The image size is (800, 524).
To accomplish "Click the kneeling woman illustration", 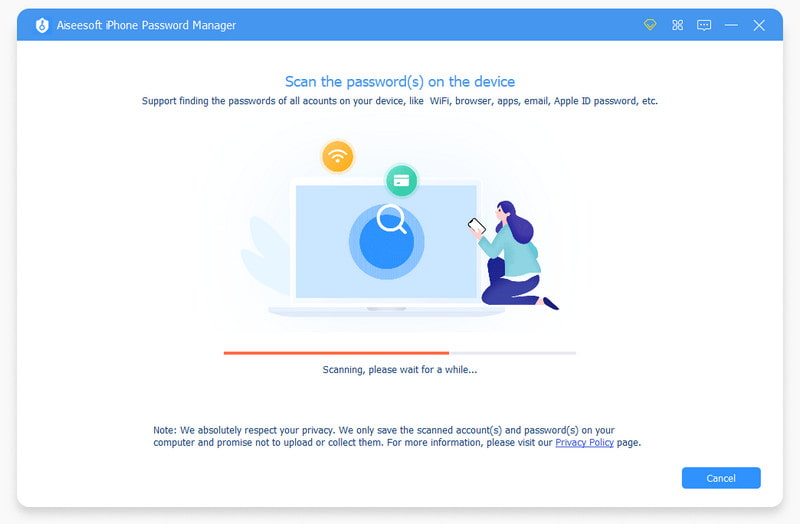I will (x=513, y=255).
